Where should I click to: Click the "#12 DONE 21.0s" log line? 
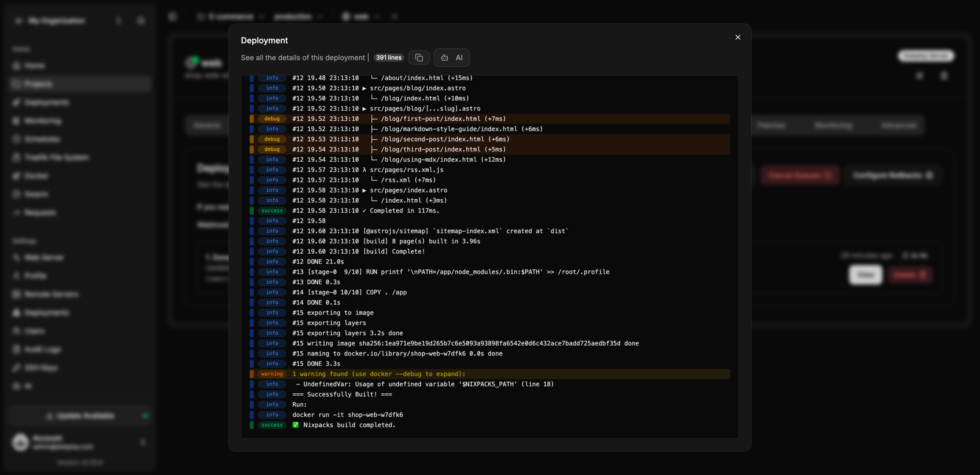pyautogui.click(x=490, y=262)
